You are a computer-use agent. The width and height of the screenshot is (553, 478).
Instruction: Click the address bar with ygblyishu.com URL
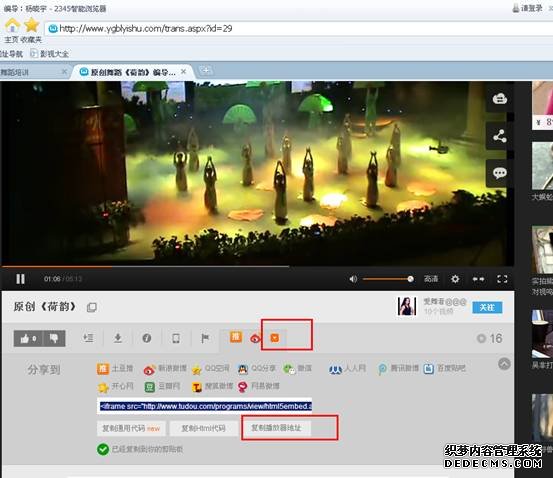coord(298,29)
